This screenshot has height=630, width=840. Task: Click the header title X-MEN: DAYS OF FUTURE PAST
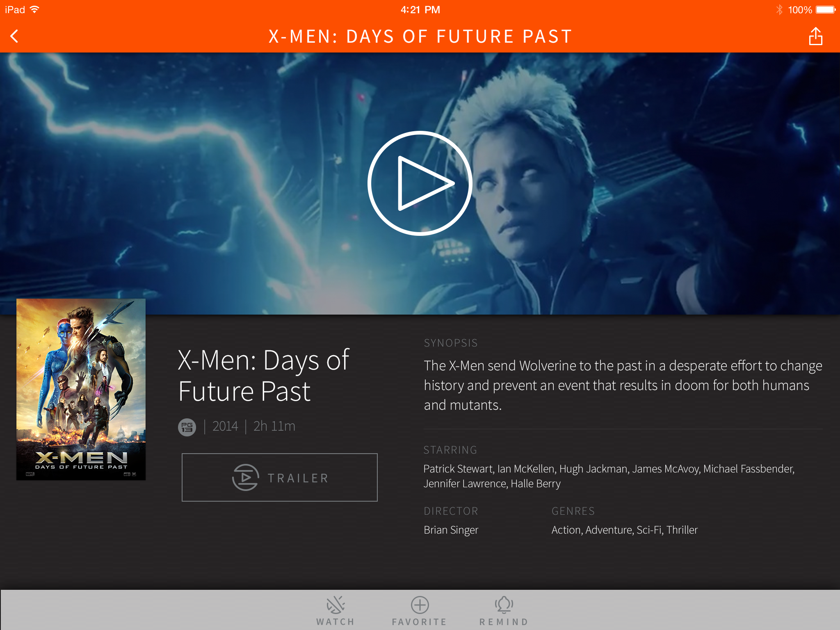[420, 37]
